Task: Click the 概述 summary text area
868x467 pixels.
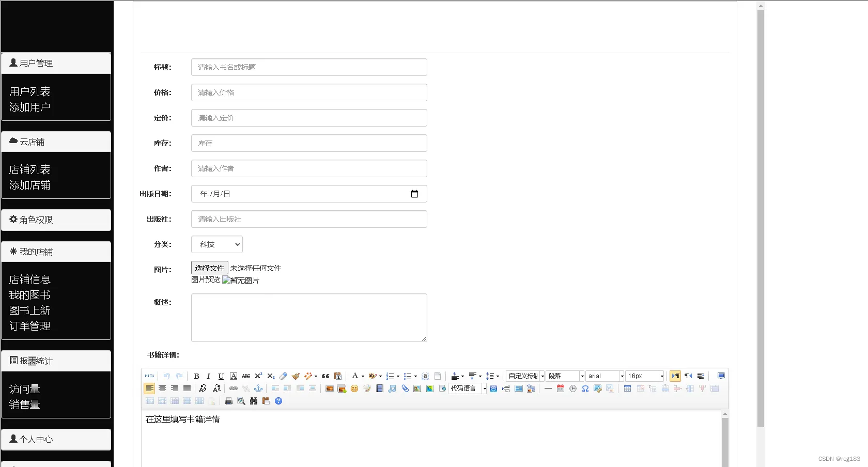Action: pyautogui.click(x=309, y=318)
